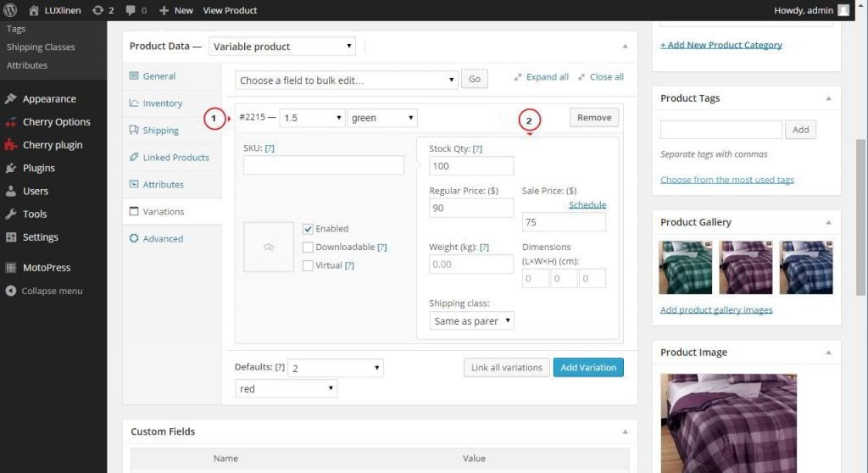Uncheck the Enabled checkbox
This screenshot has height=473, width=868.
tap(309, 229)
